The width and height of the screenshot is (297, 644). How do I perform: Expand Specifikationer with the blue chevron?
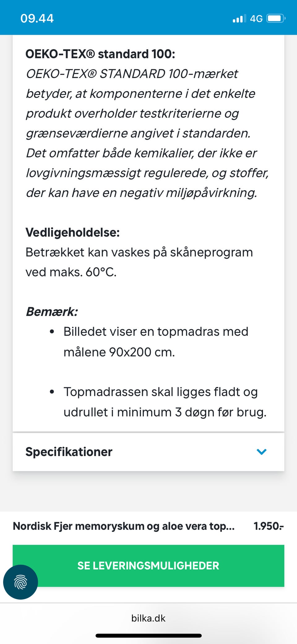pos(261,452)
